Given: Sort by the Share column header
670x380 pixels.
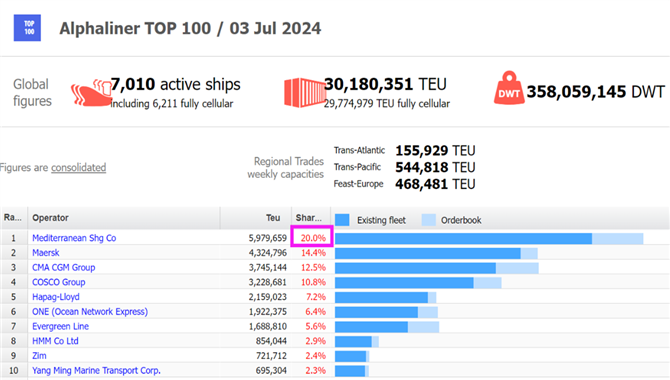Looking at the screenshot, I should pyautogui.click(x=311, y=218).
